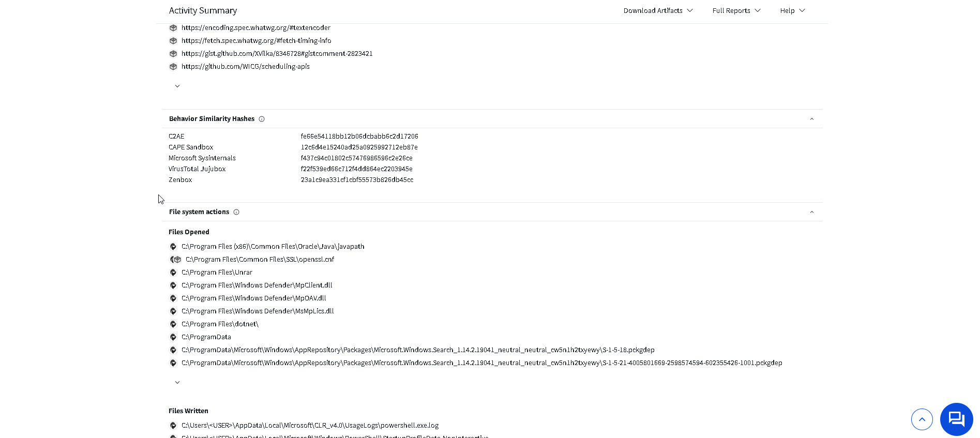Click info icon beside Behavior Similarity Hashes

pos(262,119)
